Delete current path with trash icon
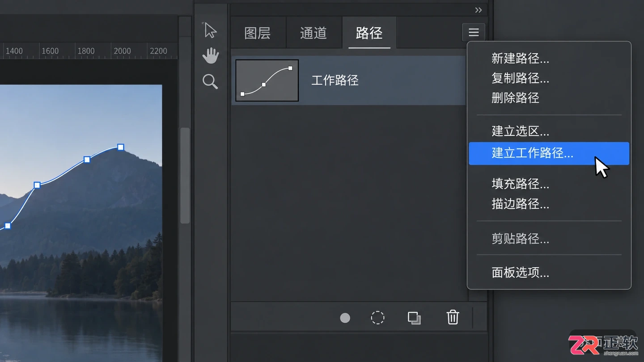Image resolution: width=644 pixels, height=362 pixels. pos(453,317)
